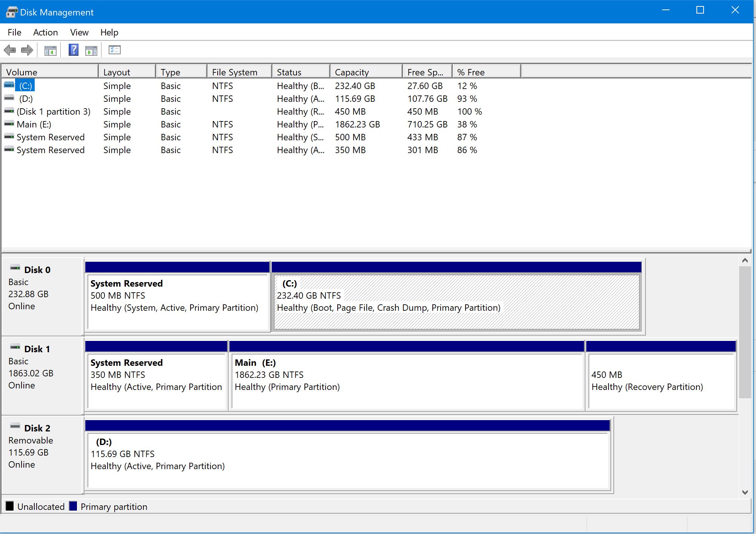Open Help via the question mark icon
This screenshot has height=534, width=756.
coord(74,50)
